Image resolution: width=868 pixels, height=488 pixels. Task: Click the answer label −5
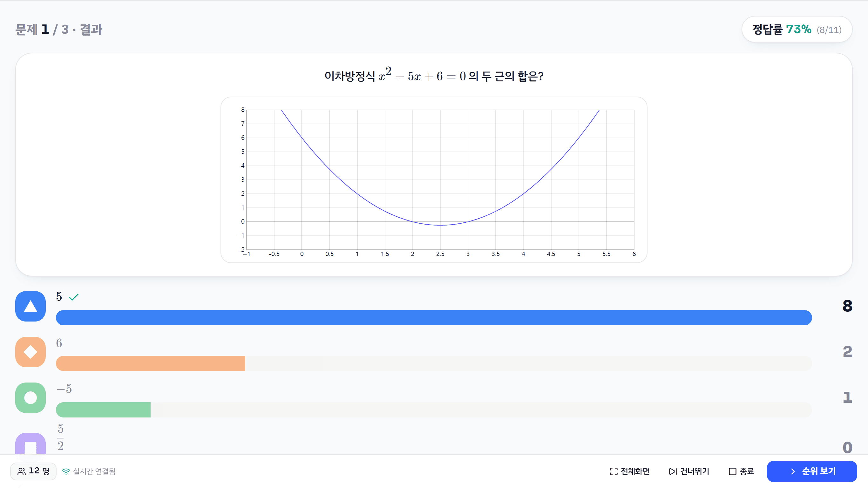(64, 389)
